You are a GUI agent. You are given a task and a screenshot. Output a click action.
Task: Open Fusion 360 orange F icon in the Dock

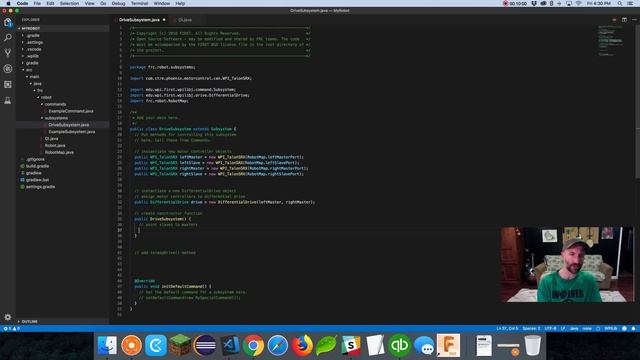point(448,345)
